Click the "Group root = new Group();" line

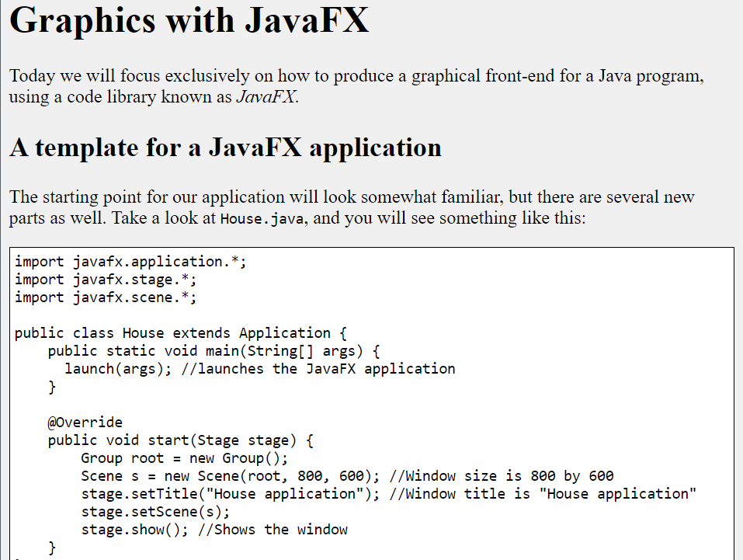(184, 458)
